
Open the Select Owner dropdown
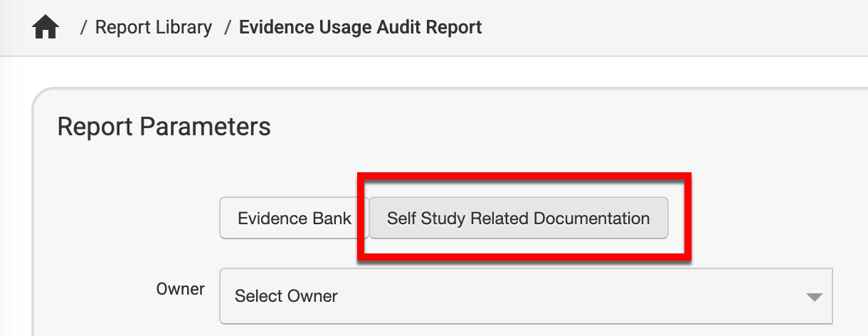pyautogui.click(x=525, y=295)
